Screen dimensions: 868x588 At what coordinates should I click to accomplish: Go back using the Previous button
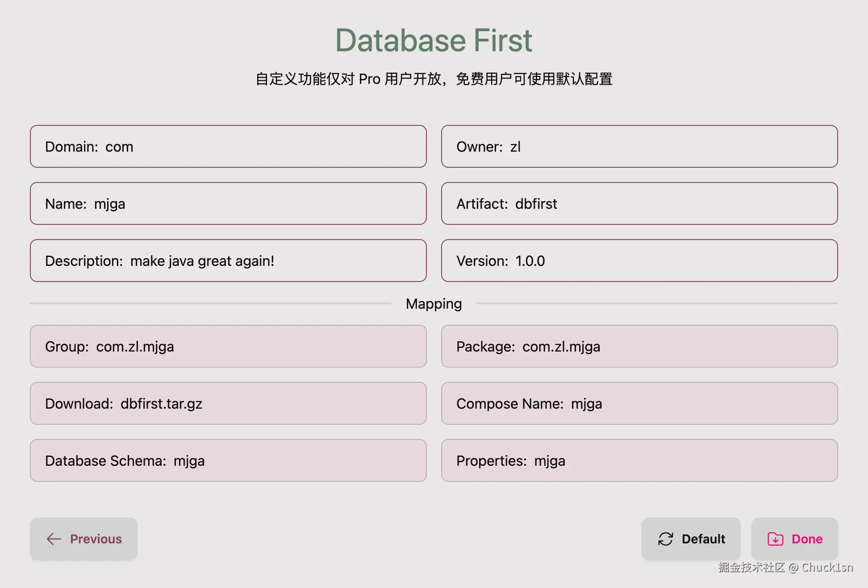pos(84,539)
